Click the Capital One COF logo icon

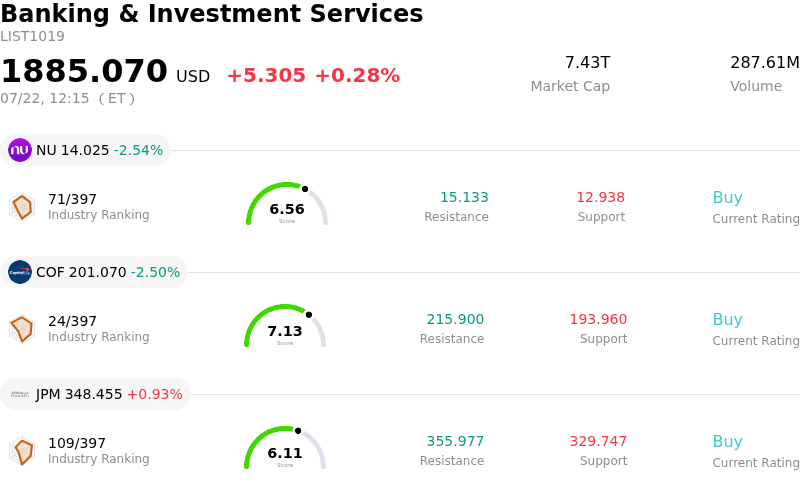point(20,272)
